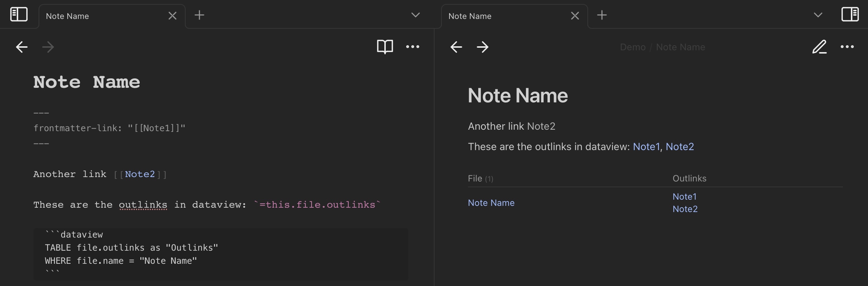Switch right pane to editing view
The height and width of the screenshot is (286, 868).
tap(820, 47)
